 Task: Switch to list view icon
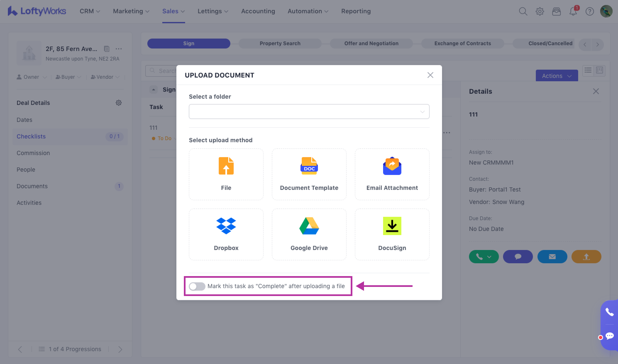coord(588,70)
